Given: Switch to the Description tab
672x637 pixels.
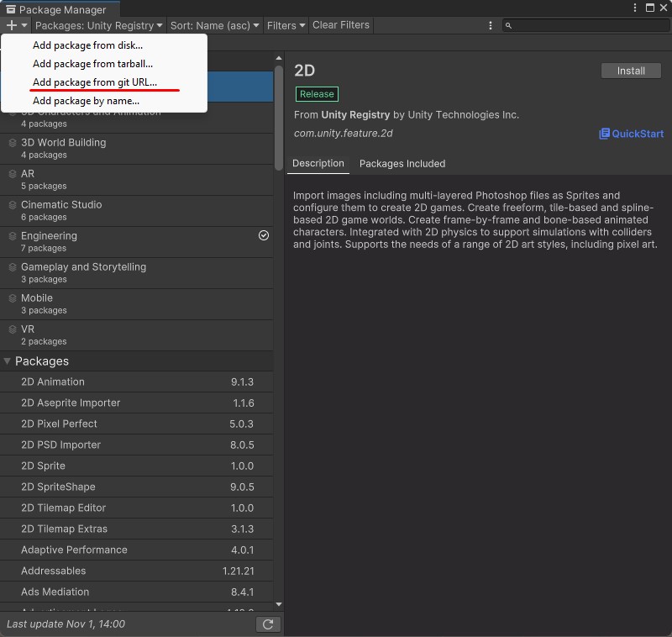Looking at the screenshot, I should click(318, 164).
